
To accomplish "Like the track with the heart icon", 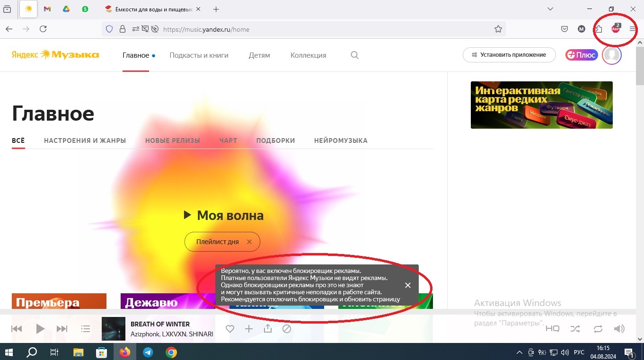I will tap(230, 329).
